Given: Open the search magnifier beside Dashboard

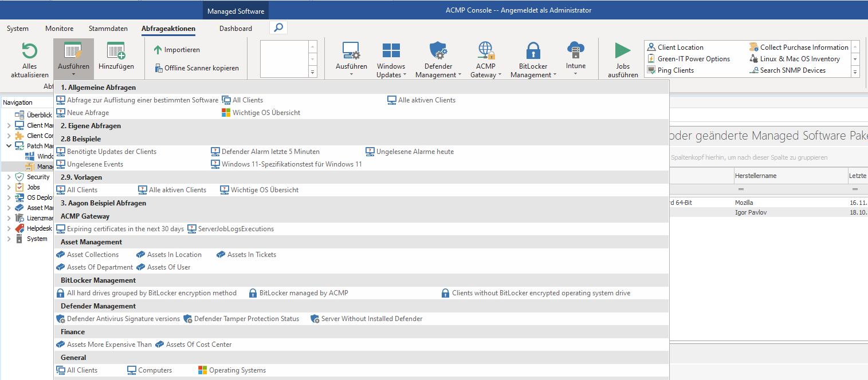Looking at the screenshot, I should tap(278, 26).
